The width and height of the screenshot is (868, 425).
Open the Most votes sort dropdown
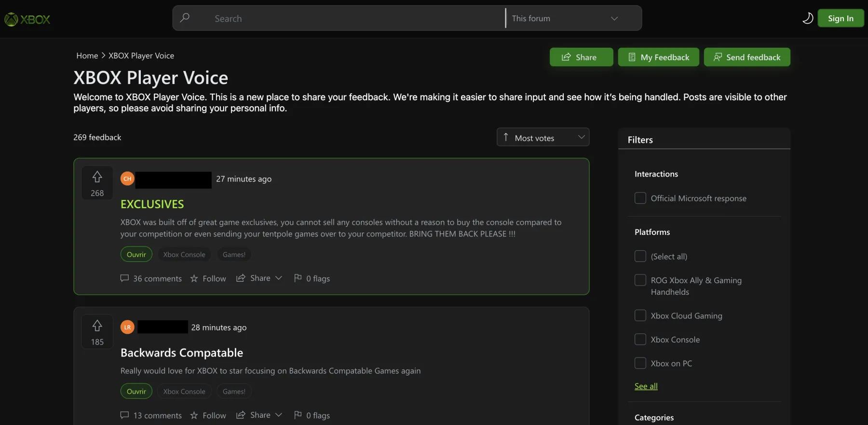point(543,137)
